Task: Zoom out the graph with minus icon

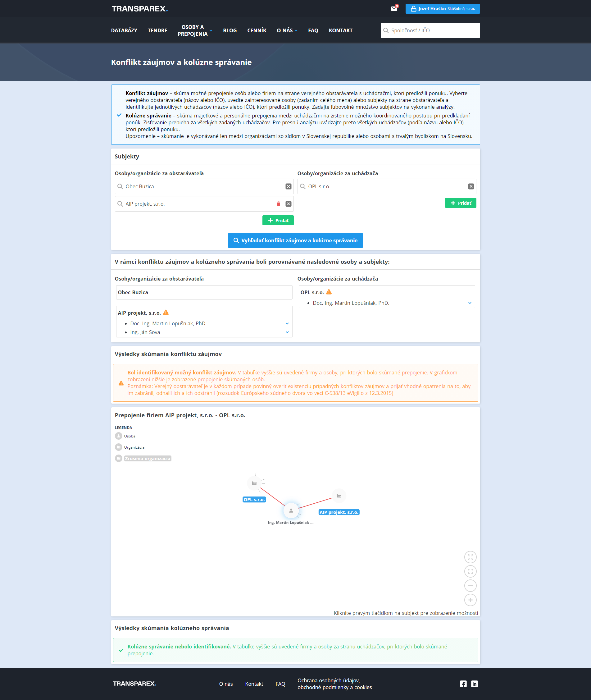Action: [x=470, y=585]
